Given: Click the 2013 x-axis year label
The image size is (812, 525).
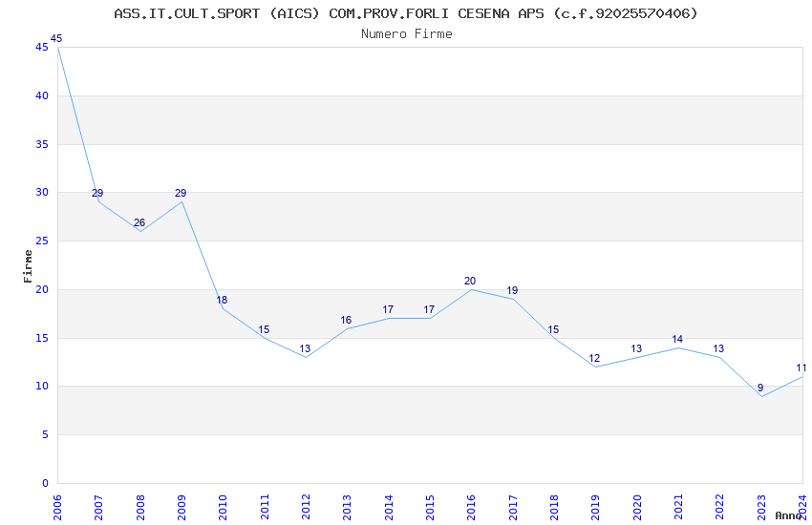Looking at the screenshot, I should [348, 508].
